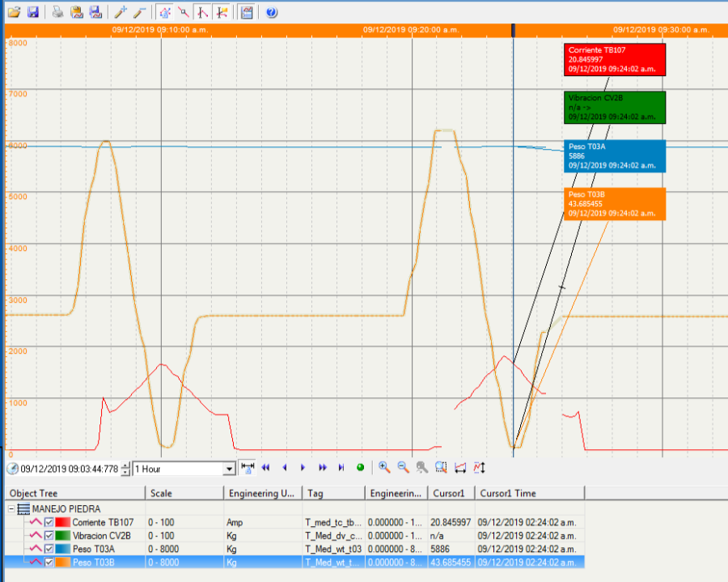Click the date/time spinner arrows
The image size is (728, 582).
coord(125,469)
